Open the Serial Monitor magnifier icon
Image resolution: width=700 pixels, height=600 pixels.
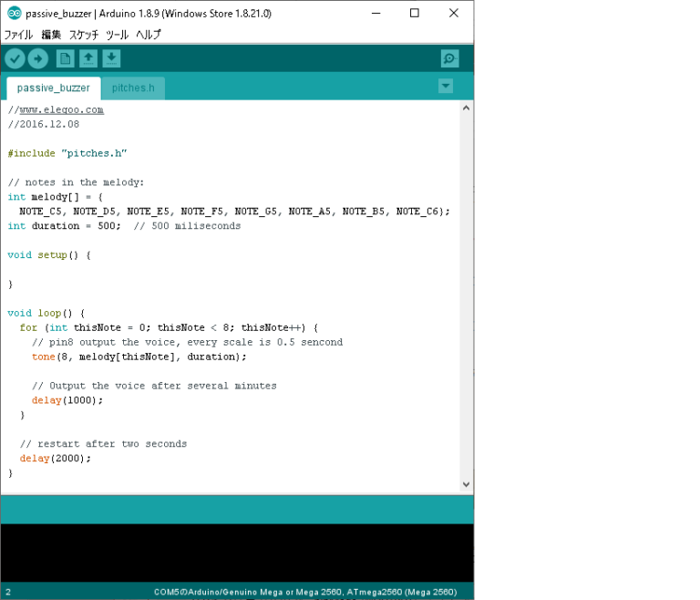[x=449, y=58]
